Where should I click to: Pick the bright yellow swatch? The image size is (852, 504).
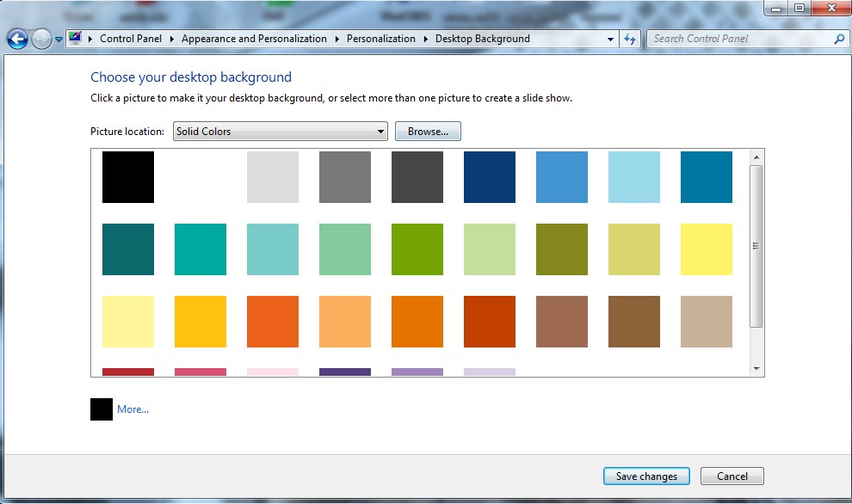(707, 249)
